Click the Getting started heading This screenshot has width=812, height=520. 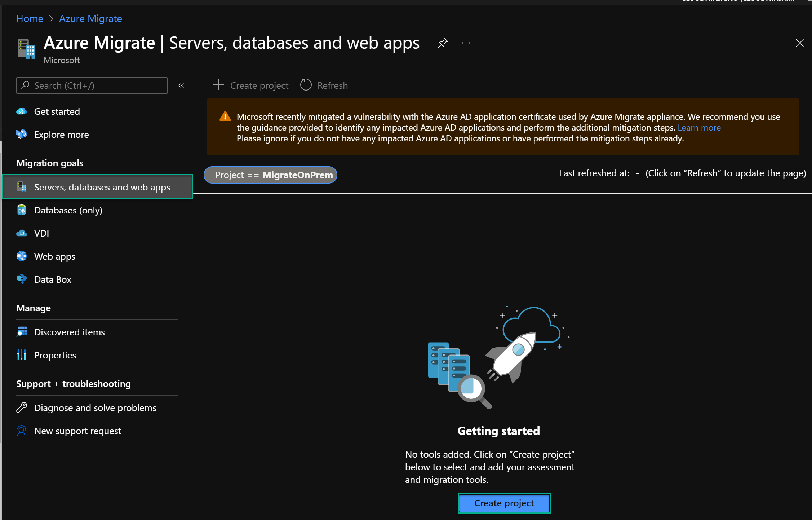point(498,431)
